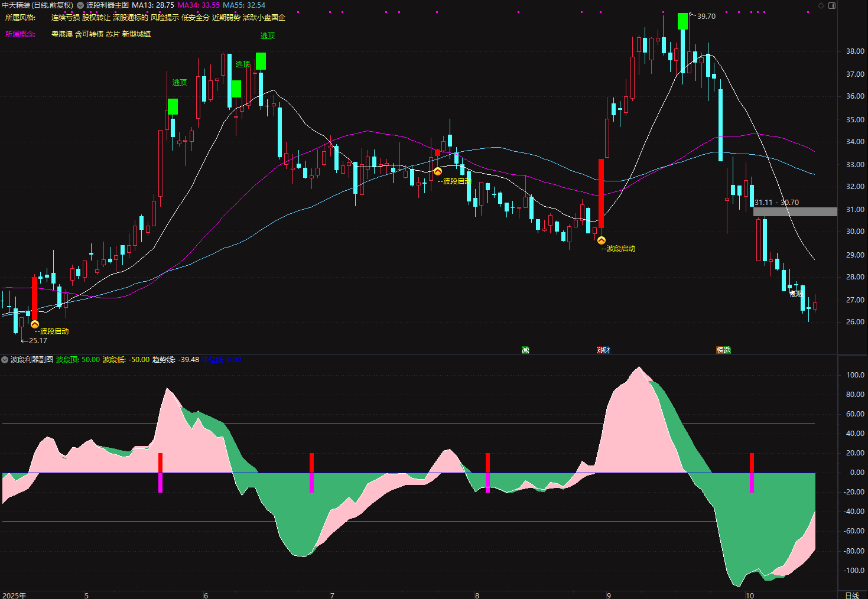Click the 波段启动 arrow icon in mid-July
The width and height of the screenshot is (868, 599).
[438, 171]
